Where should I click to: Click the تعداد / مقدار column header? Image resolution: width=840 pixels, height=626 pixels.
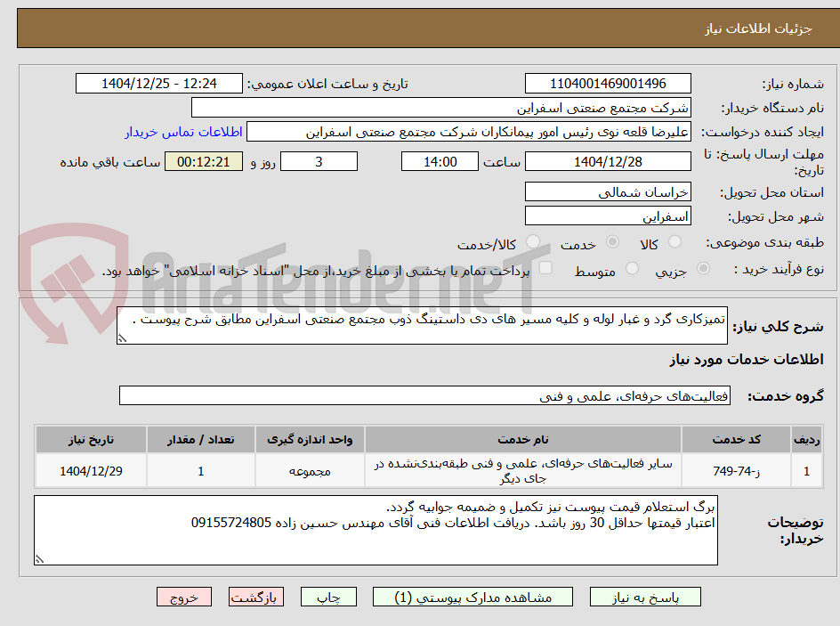coord(200,440)
